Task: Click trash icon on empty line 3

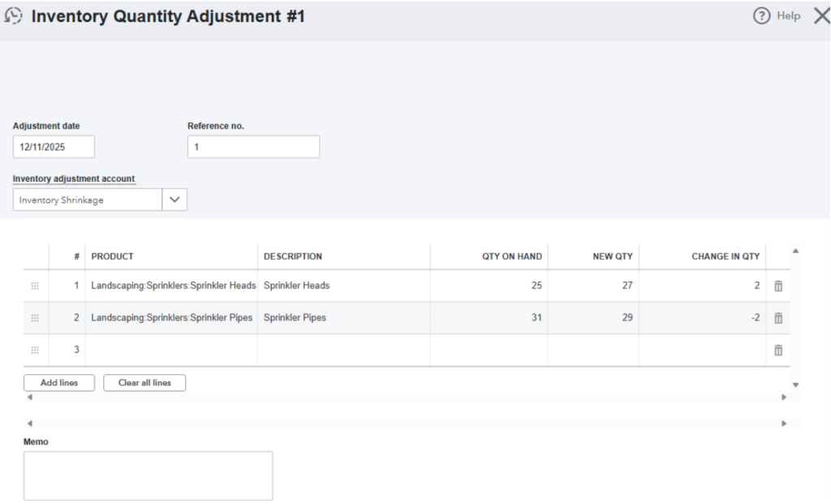Action: coord(778,350)
